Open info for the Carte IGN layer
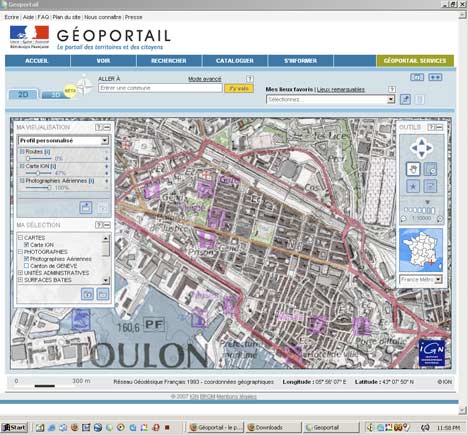The width and height of the screenshot is (468, 435). click(54, 166)
